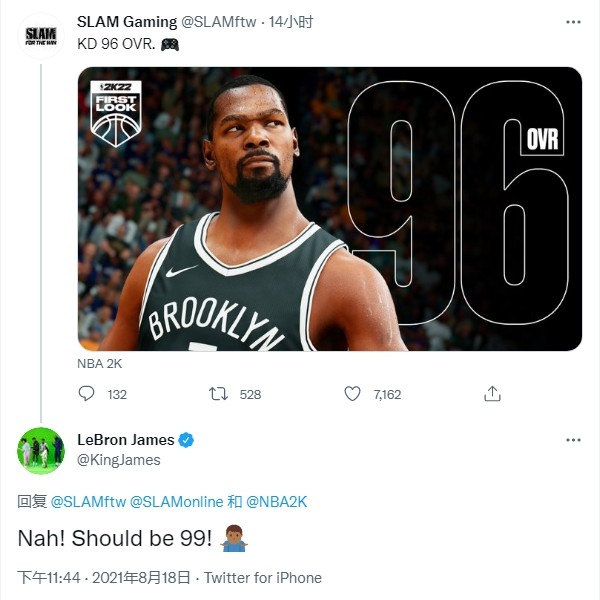Share the SLAM Gaming tweet
The width and height of the screenshot is (600, 600).
coord(492,394)
